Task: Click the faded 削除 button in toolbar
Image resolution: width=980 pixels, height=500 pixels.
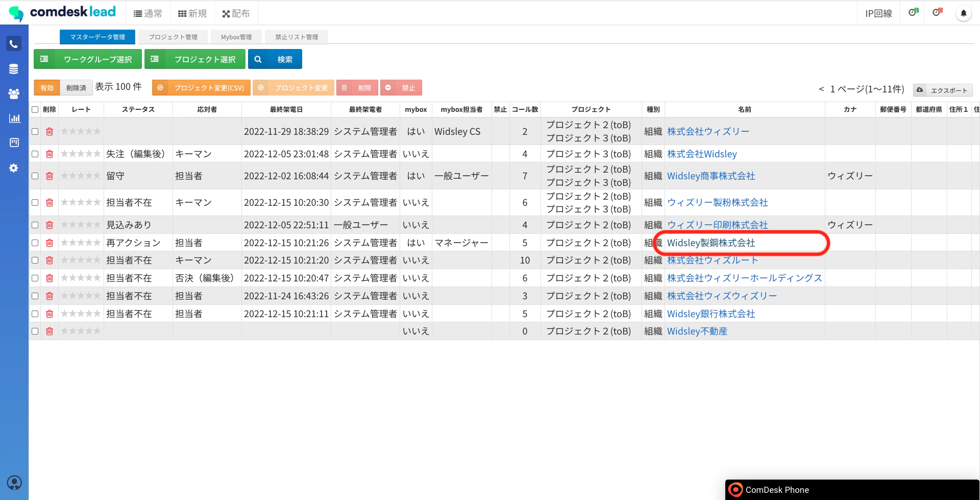Action: click(x=357, y=88)
